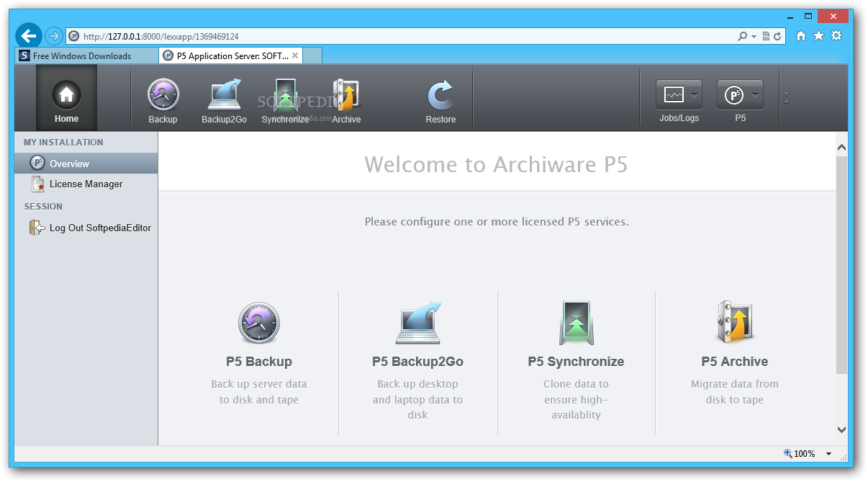Refresh the page in address bar
The height and width of the screenshot is (482, 868).
pyautogui.click(x=777, y=36)
